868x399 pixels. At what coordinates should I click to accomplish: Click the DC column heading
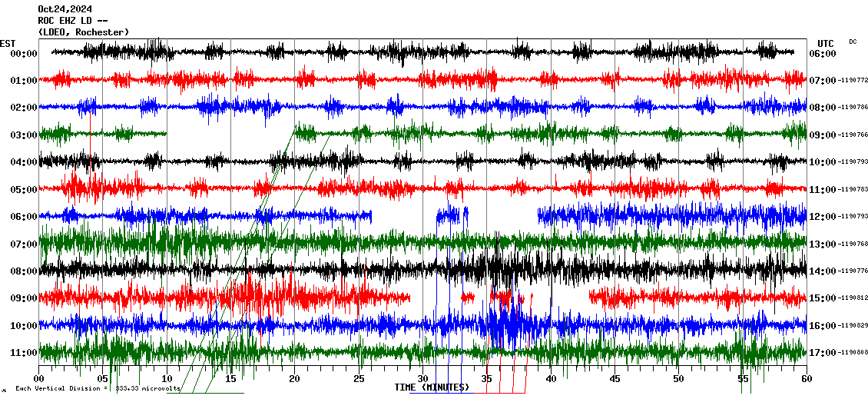[853, 42]
